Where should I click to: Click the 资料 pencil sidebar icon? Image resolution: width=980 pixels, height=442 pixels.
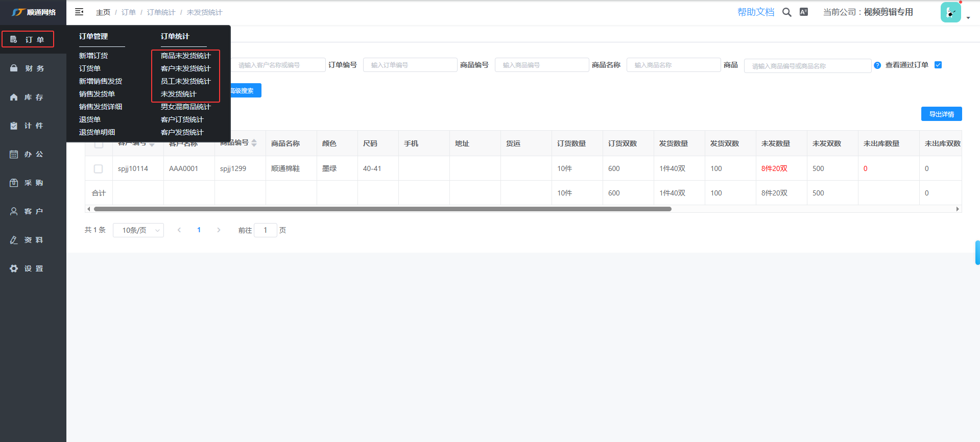14,240
